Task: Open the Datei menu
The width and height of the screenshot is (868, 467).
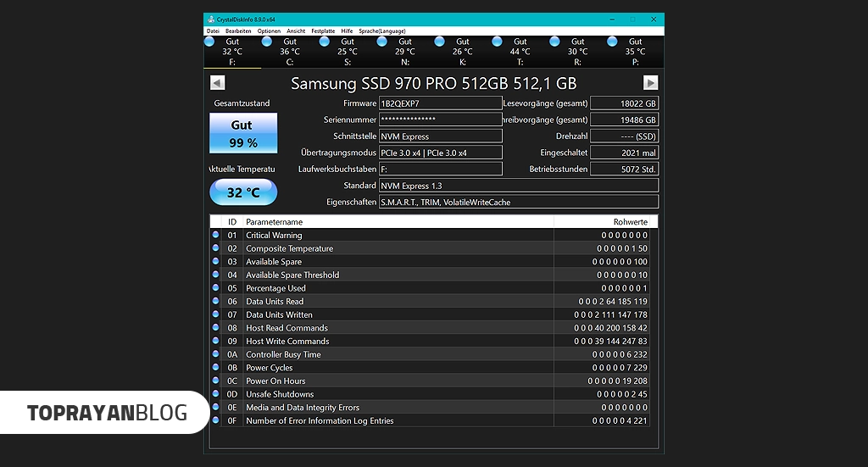Action: click(x=213, y=31)
